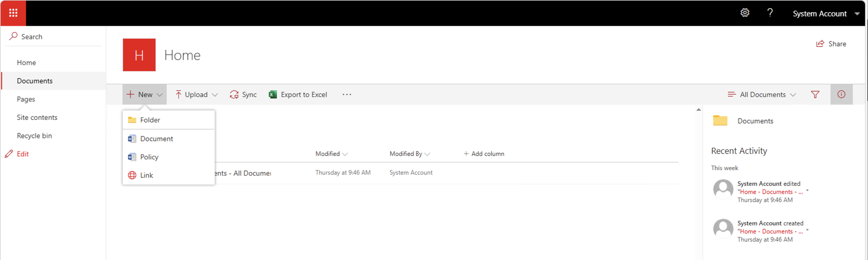Open the Recycle bin link

[x=34, y=135]
